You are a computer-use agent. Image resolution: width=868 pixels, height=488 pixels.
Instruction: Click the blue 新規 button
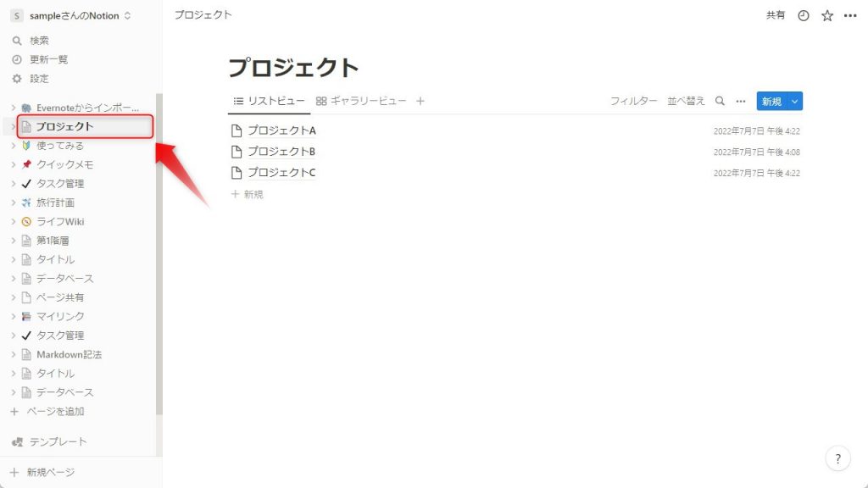(x=771, y=102)
